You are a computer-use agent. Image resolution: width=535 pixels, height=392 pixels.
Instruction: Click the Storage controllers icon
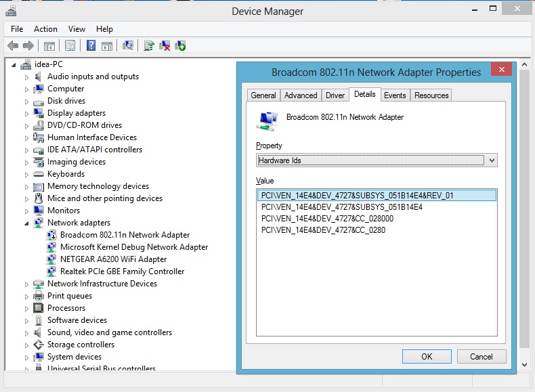[39, 345]
